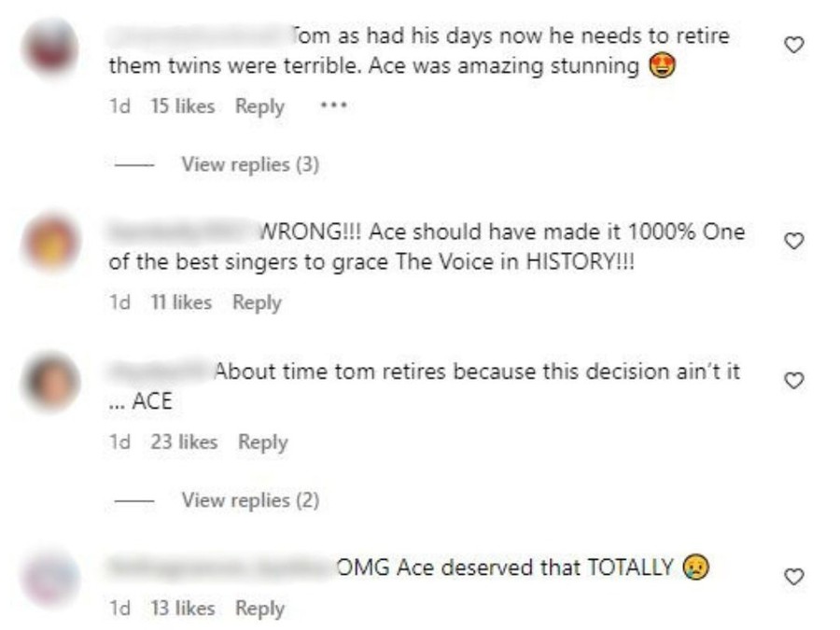Click the blurred username on the "WRONG!!!" comment

[181, 231]
